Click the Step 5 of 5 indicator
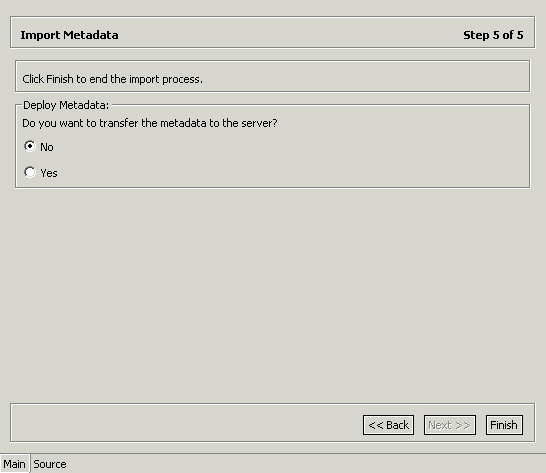This screenshot has width=546, height=473. [x=493, y=35]
